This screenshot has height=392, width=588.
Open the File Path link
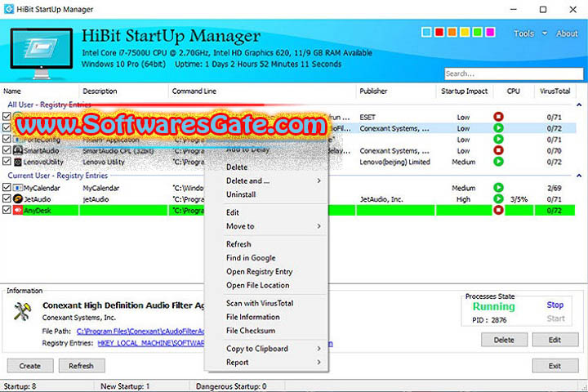pyautogui.click(x=140, y=332)
